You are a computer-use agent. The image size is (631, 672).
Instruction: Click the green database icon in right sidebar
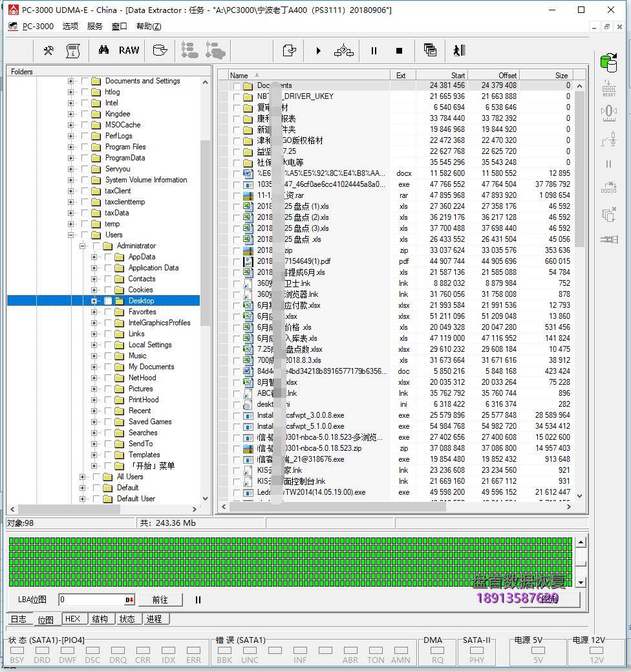click(x=608, y=62)
